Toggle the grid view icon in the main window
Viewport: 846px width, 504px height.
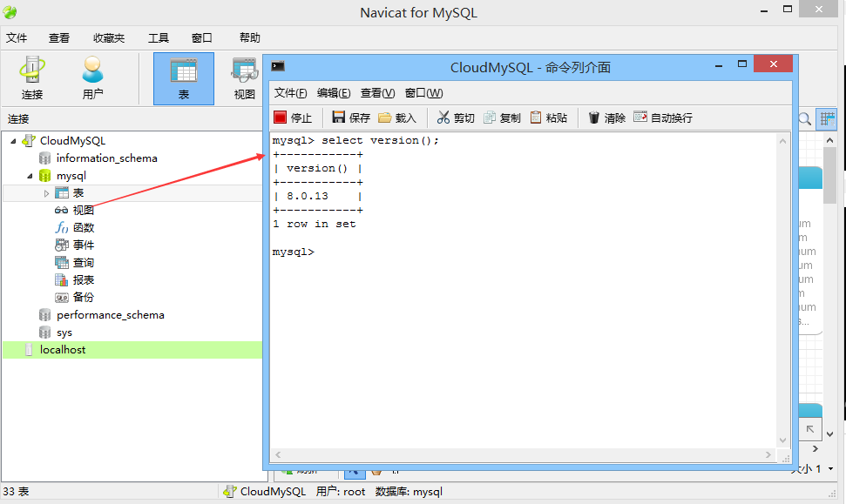click(826, 118)
